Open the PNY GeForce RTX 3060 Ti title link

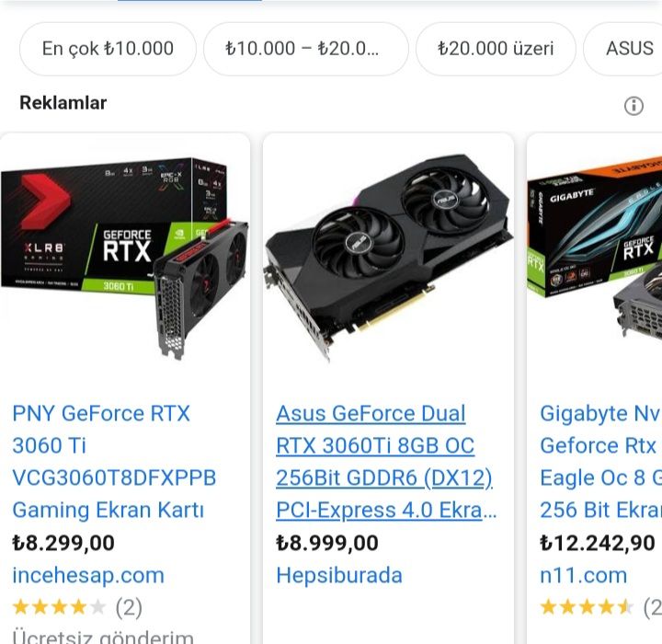pyautogui.click(x=114, y=462)
